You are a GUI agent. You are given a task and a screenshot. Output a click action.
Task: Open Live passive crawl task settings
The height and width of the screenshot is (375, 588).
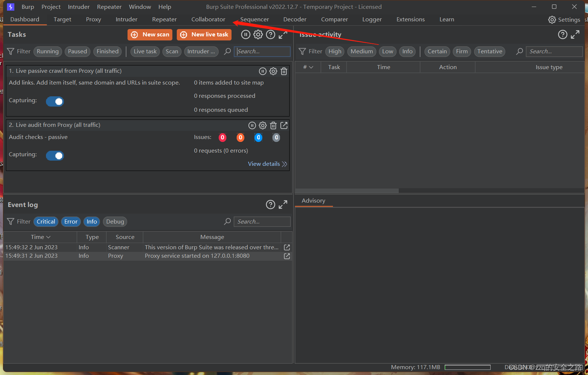(x=273, y=71)
